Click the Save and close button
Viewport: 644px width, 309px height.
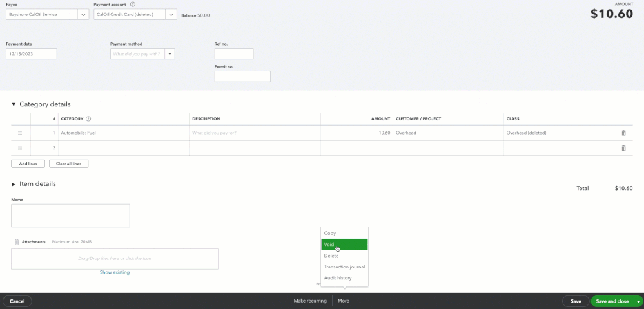pyautogui.click(x=612, y=301)
